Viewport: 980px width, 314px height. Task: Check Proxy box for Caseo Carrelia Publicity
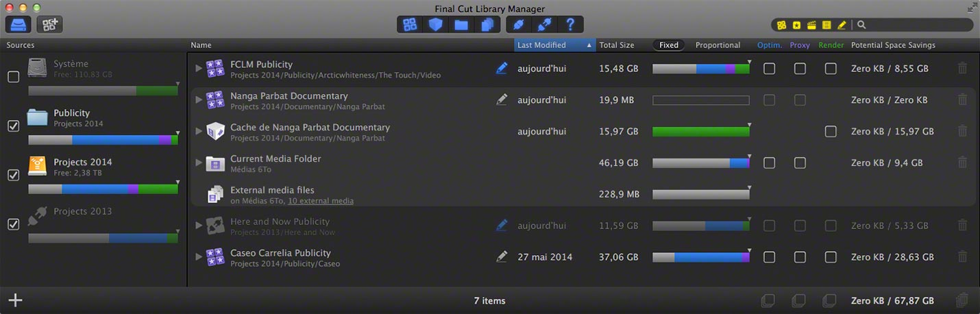pyautogui.click(x=800, y=257)
